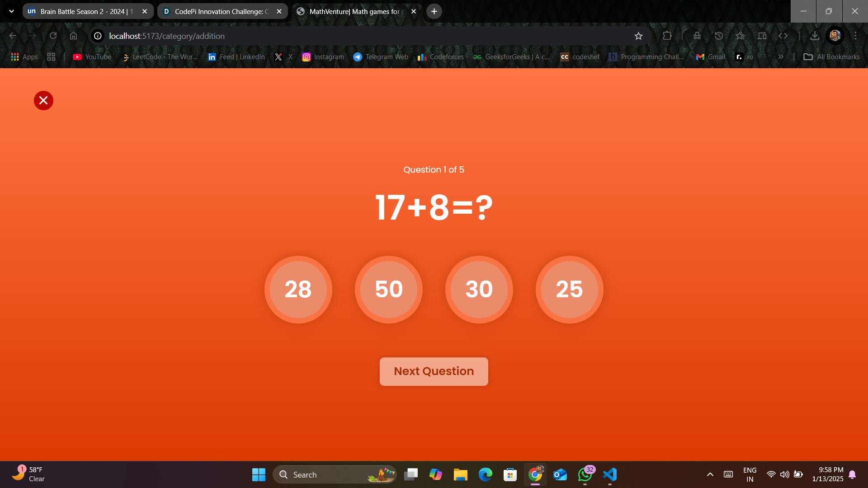The width and height of the screenshot is (868, 488).
Task: Reload the page using refresh icon
Action: pyautogui.click(x=53, y=36)
